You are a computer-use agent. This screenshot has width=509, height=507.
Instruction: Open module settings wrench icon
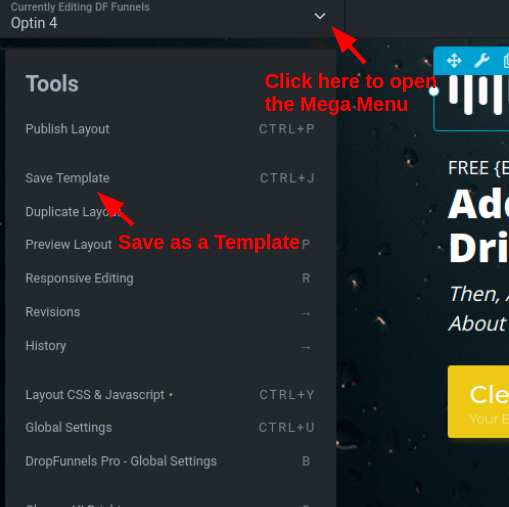pos(482,61)
